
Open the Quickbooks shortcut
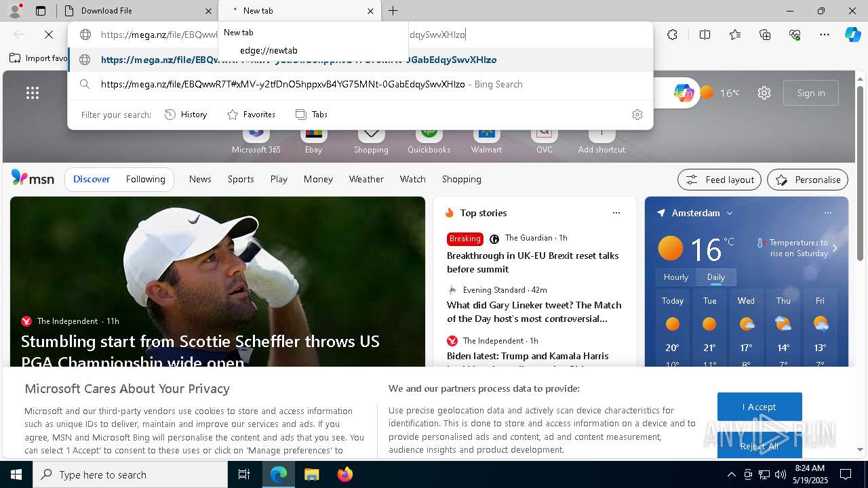point(429,140)
